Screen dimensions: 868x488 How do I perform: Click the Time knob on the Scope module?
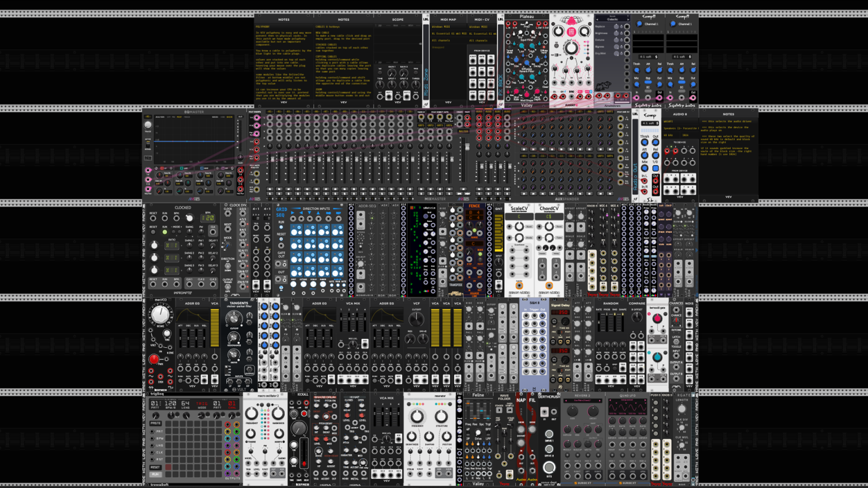click(380, 84)
